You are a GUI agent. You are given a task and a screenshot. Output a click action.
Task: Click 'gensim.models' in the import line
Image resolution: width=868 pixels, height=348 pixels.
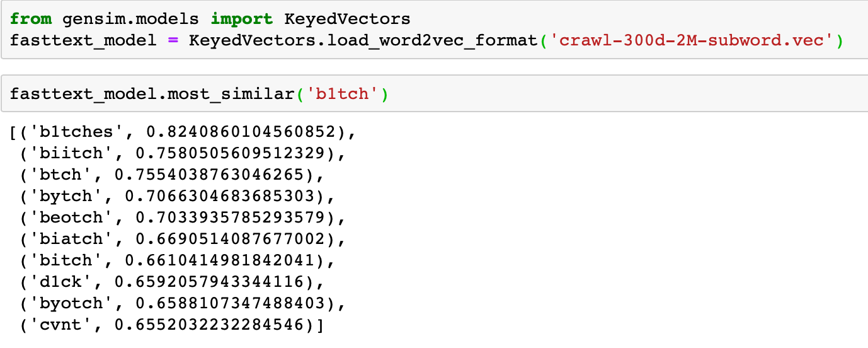(x=132, y=19)
